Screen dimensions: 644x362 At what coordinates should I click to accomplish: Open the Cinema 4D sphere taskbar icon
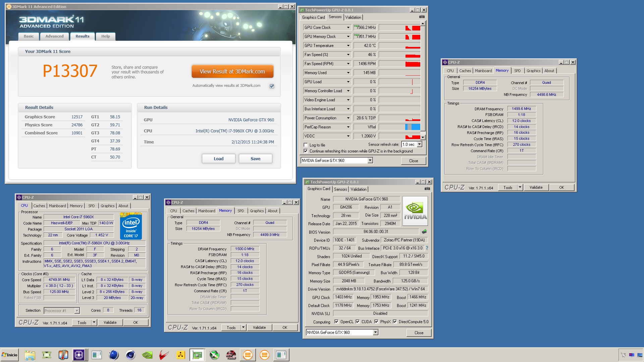[x=130, y=355]
